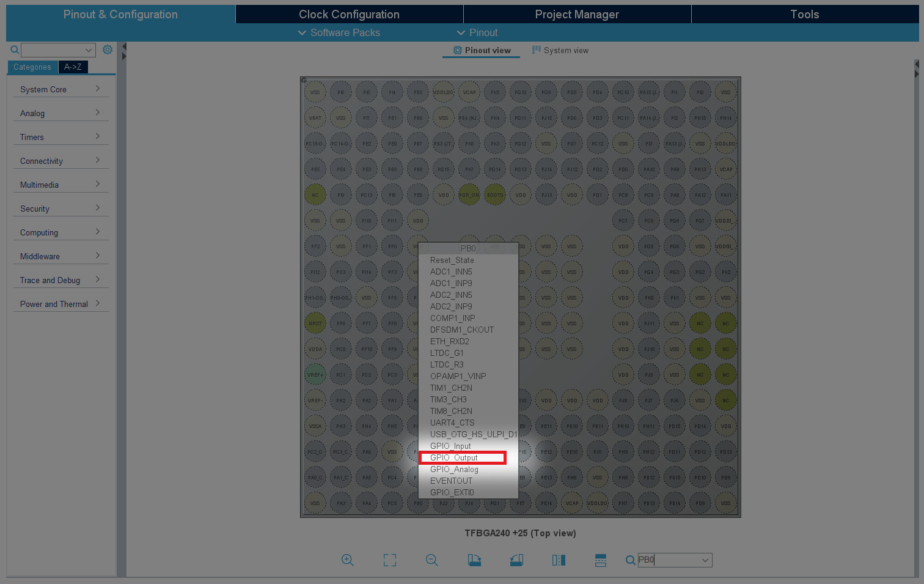This screenshot has height=584, width=924.
Task: Expand the System Core category
Action: coord(61,89)
